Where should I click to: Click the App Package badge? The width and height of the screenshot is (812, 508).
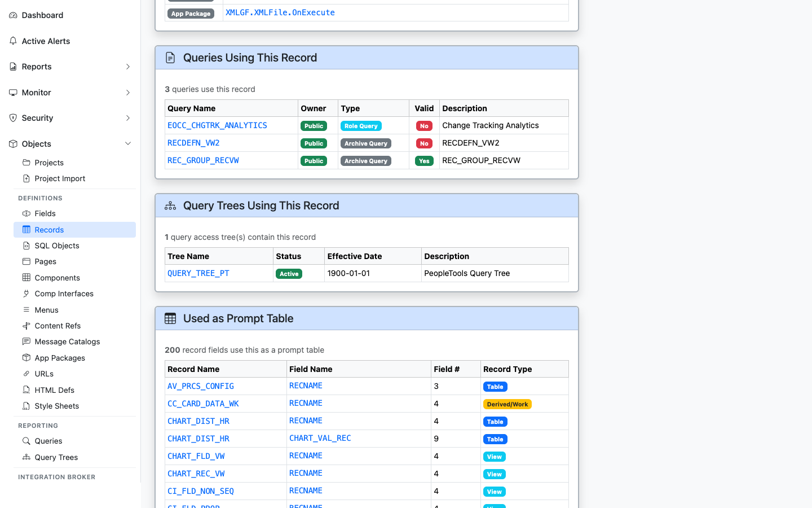point(191,14)
